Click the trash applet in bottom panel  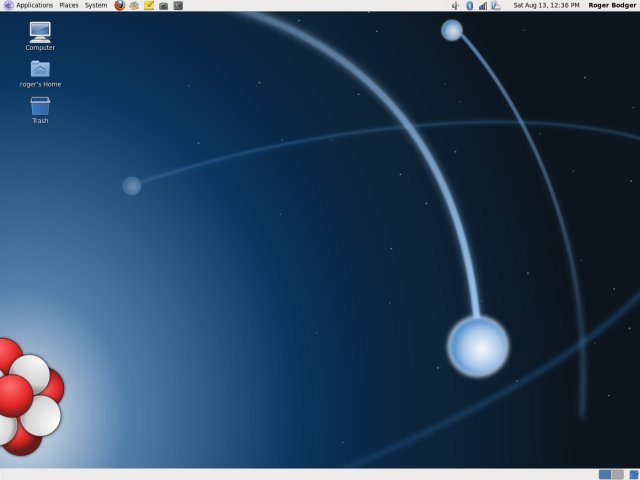click(x=634, y=474)
